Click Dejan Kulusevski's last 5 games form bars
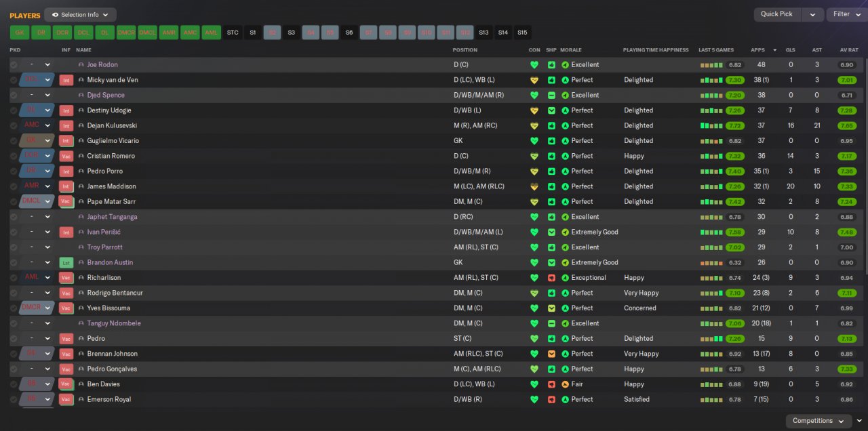This screenshot has height=431, width=868. (x=711, y=125)
